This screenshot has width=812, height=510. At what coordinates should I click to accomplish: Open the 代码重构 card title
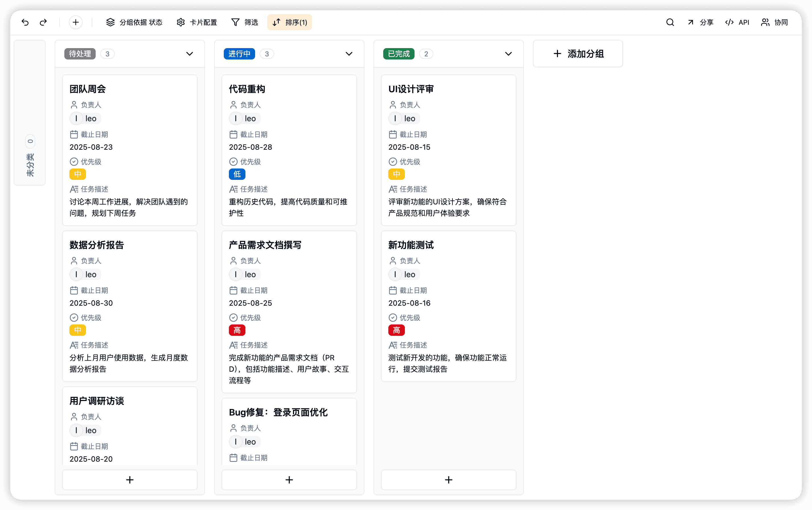click(247, 89)
